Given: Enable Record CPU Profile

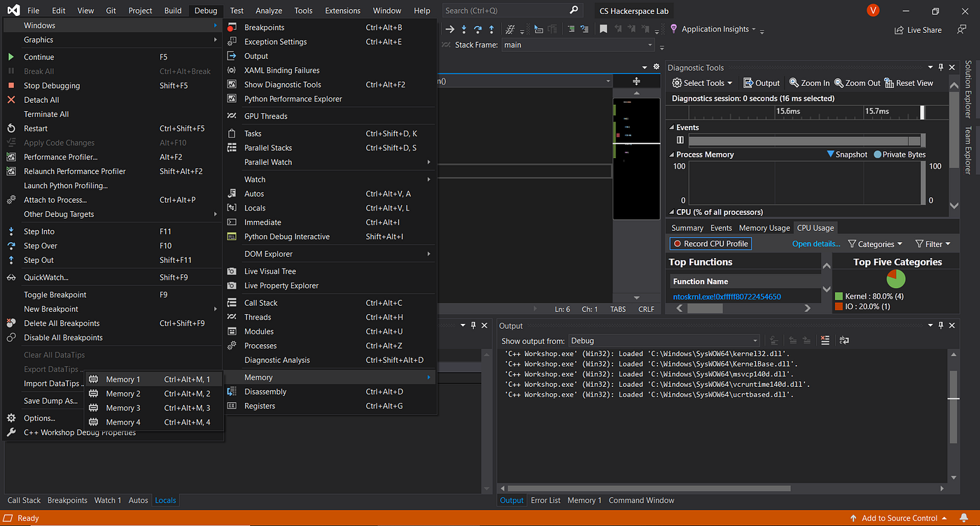Looking at the screenshot, I should click(x=710, y=243).
